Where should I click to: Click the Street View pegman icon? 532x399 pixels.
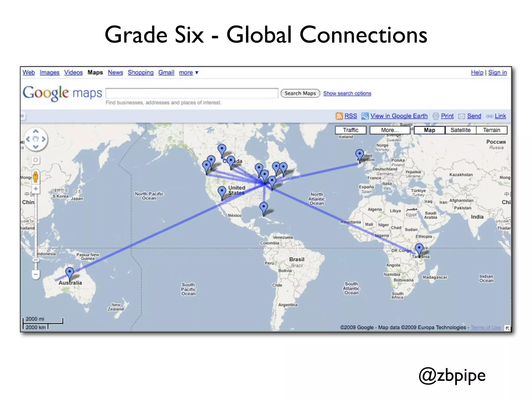coord(36,177)
